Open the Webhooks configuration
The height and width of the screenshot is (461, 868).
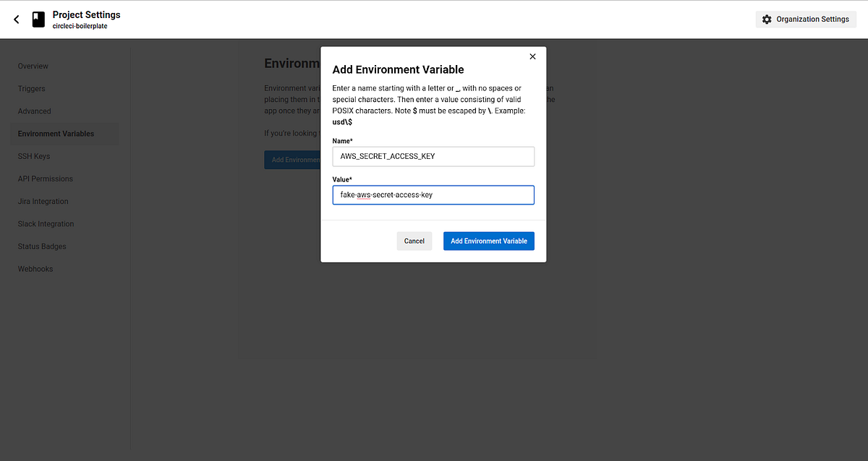pos(35,268)
